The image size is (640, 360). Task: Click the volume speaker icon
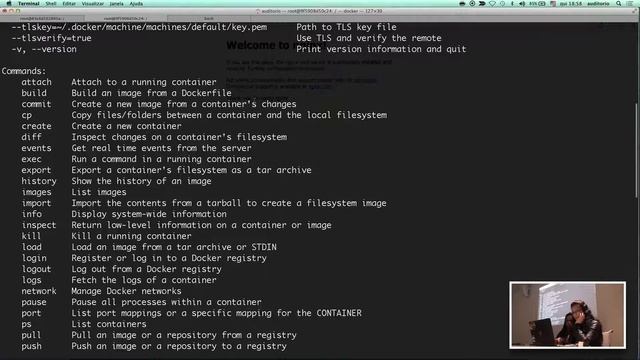point(522,4)
